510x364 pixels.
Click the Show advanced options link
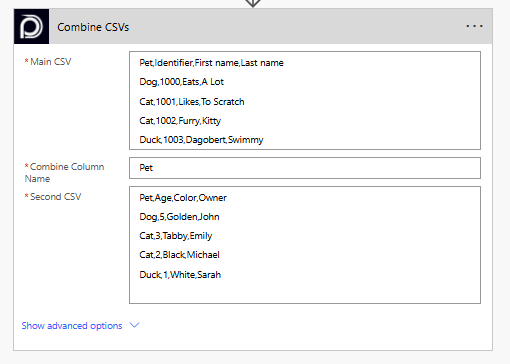click(72, 326)
